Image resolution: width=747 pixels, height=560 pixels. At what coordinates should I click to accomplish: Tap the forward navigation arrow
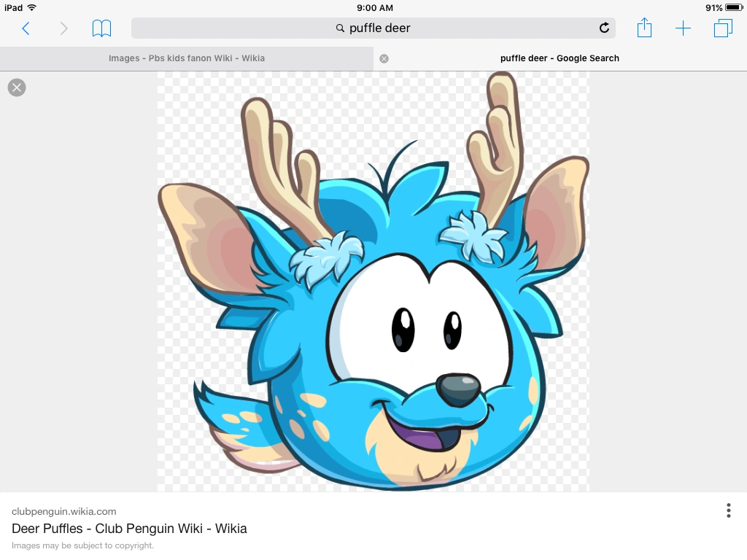63,28
